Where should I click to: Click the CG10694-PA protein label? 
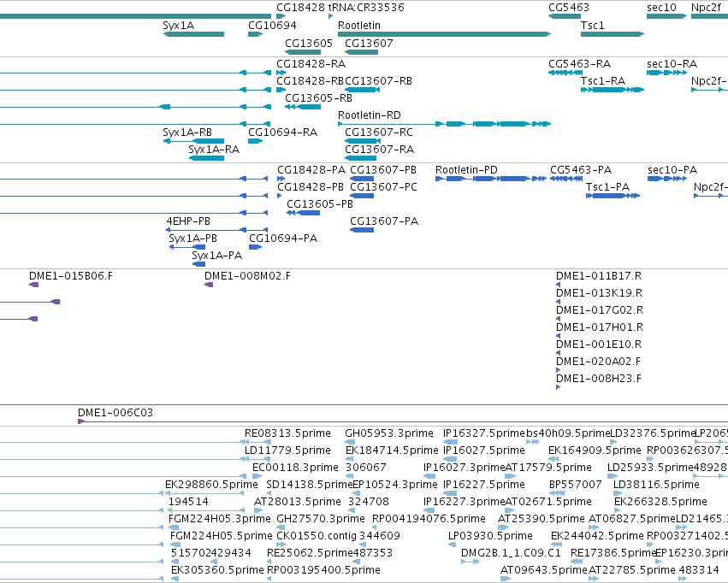tap(283, 238)
